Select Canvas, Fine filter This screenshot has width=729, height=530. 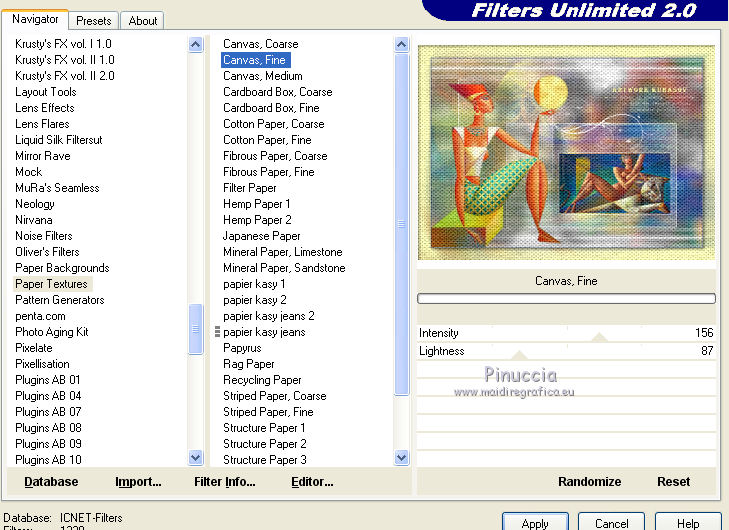coord(254,60)
